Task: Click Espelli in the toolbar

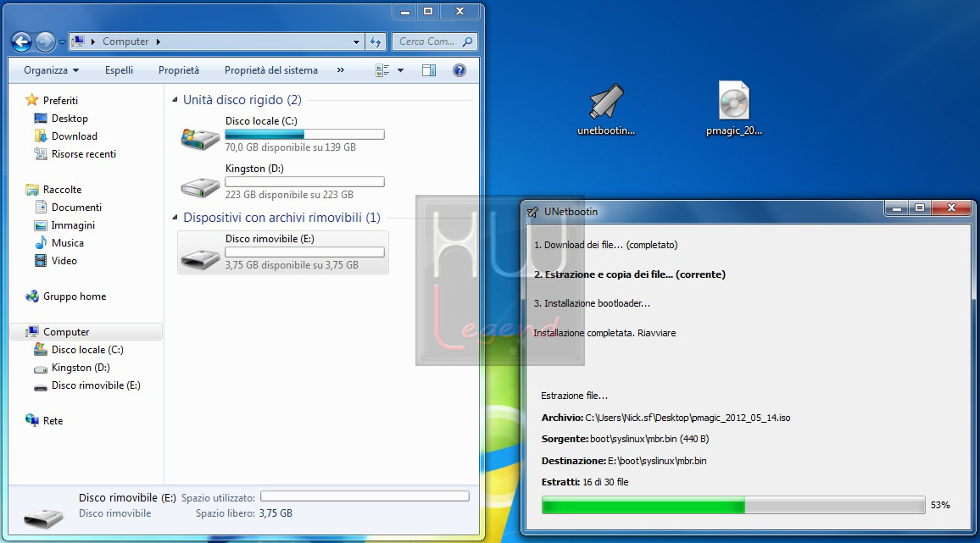Action: 119,70
